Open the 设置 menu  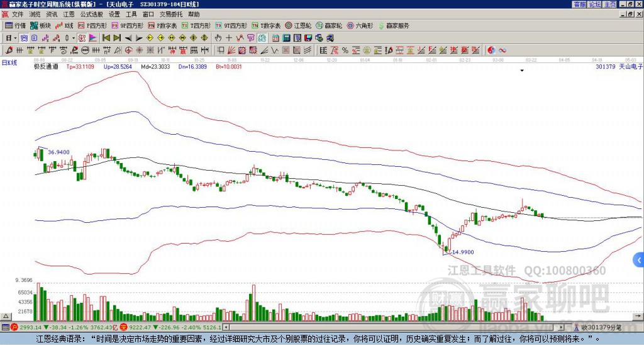[x=114, y=14]
